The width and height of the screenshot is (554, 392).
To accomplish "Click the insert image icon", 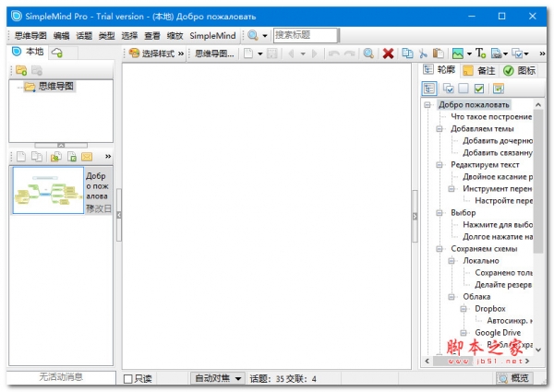I will pyautogui.click(x=458, y=53).
